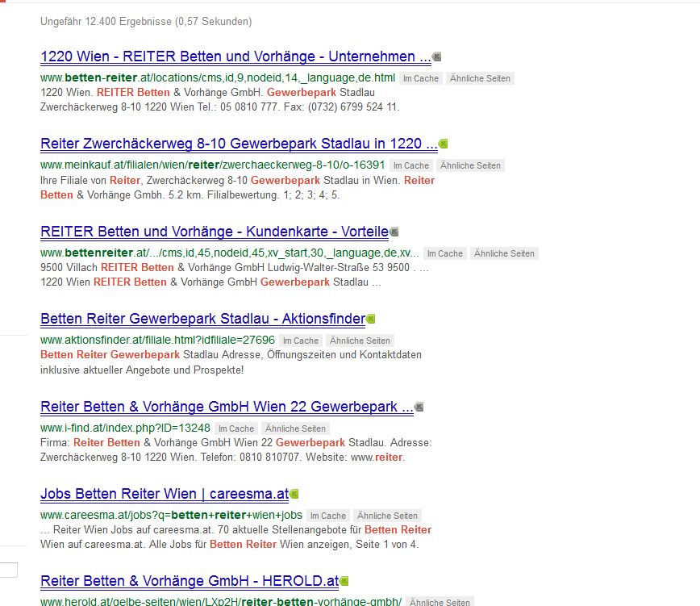Click the www.aktionsfinder.at/filiale.html URL text
This screenshot has width=700, height=606.
click(157, 340)
